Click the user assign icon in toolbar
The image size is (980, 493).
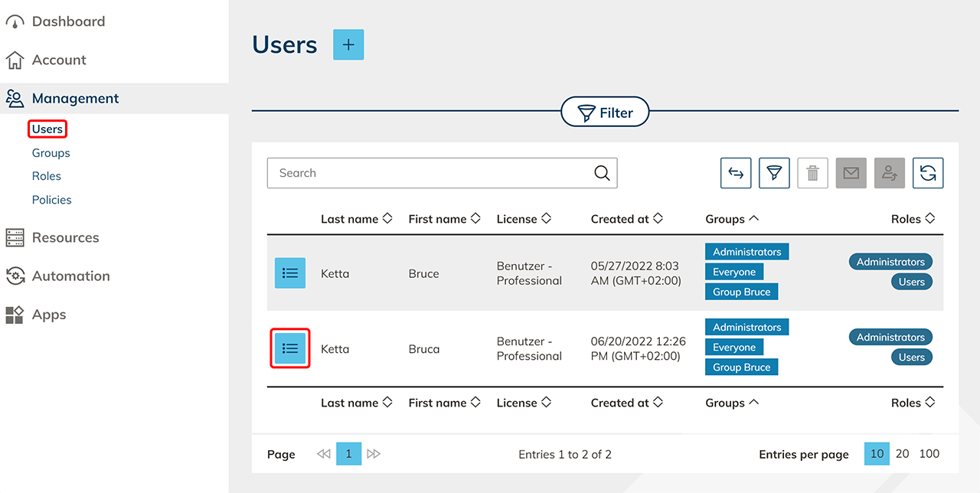pyautogui.click(x=890, y=173)
